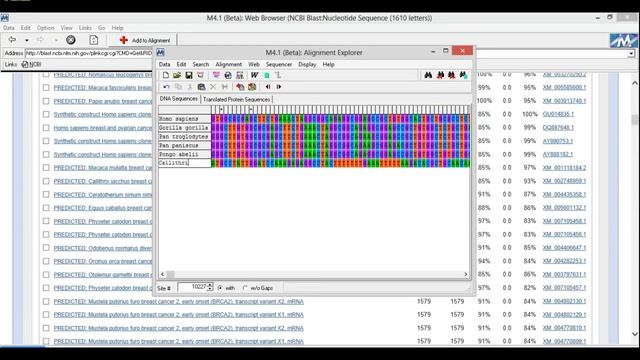This screenshot has height=360, width=640.
Task: Select the 'w/o Gaps' radio button
Action: pos(245,288)
